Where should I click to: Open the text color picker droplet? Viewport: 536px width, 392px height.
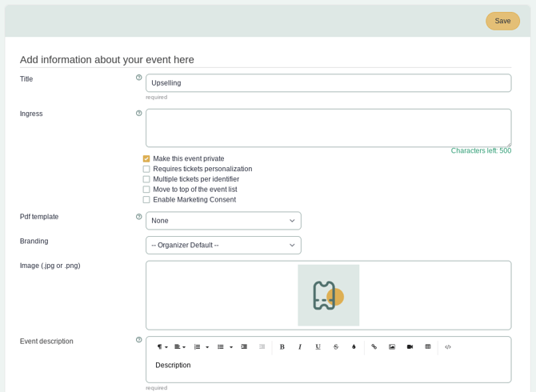pos(354,346)
